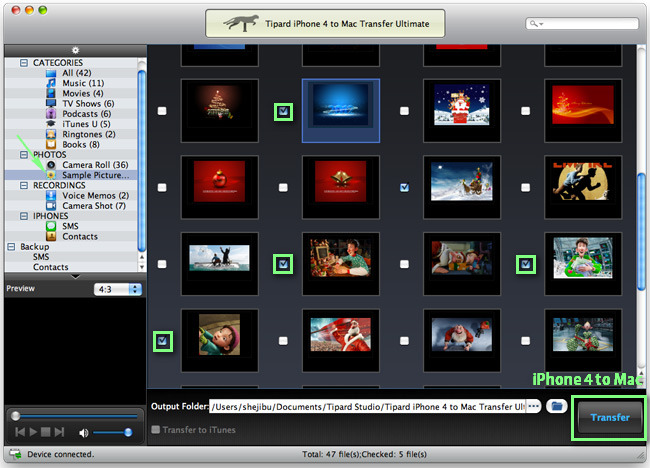This screenshot has height=468, width=650.
Task: Select Music (11) category
Action: coord(83,83)
